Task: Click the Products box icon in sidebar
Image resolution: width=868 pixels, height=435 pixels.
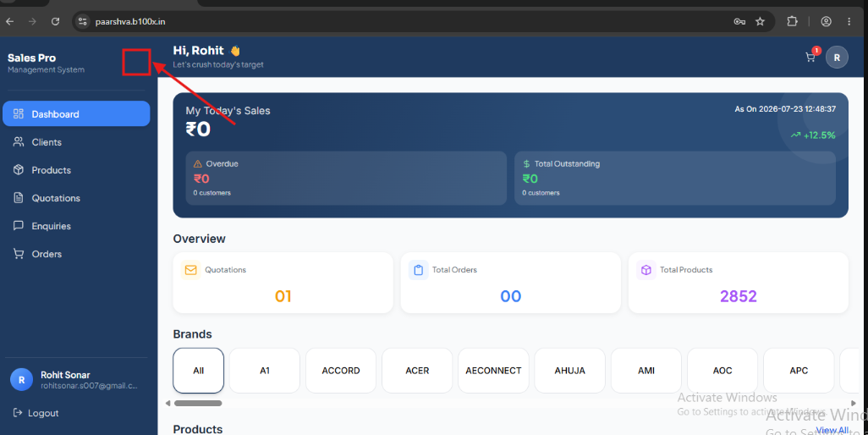Action: coord(19,170)
